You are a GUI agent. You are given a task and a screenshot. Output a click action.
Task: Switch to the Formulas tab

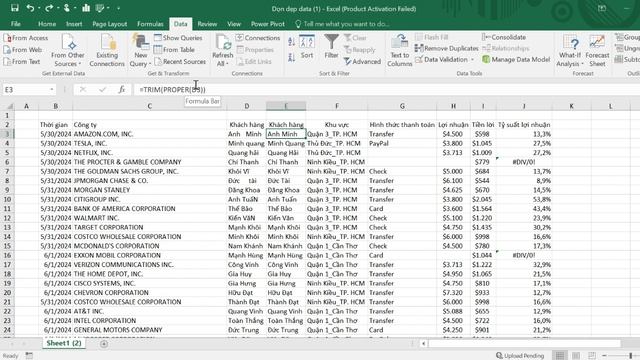coord(150,24)
